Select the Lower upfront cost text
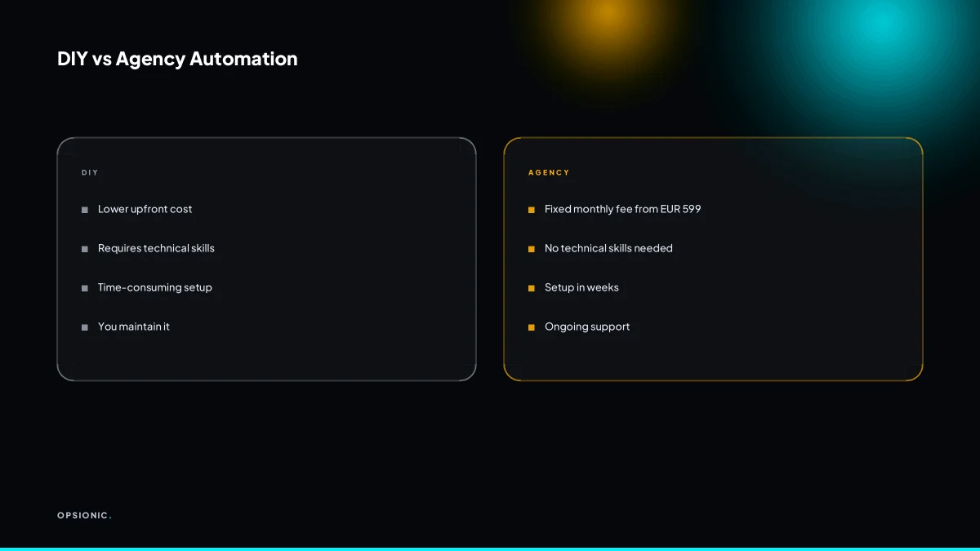 [145, 209]
